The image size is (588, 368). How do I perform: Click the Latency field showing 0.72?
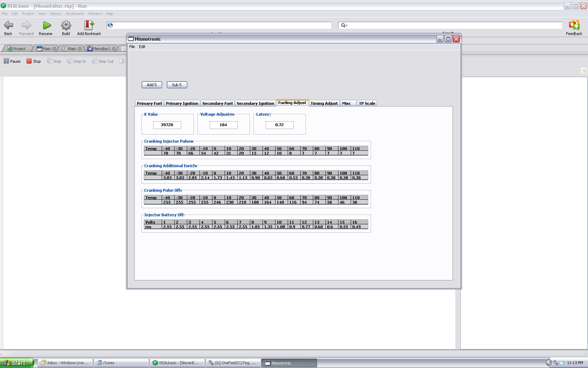coord(279,125)
